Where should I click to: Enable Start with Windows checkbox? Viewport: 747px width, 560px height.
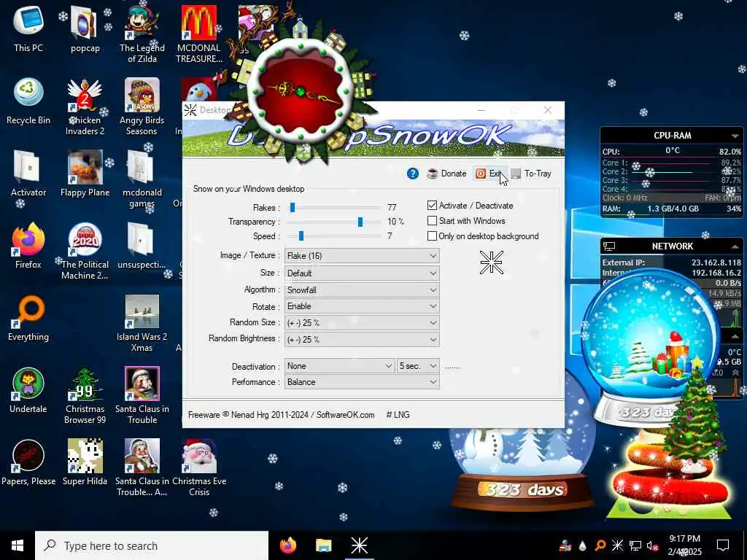tap(432, 220)
